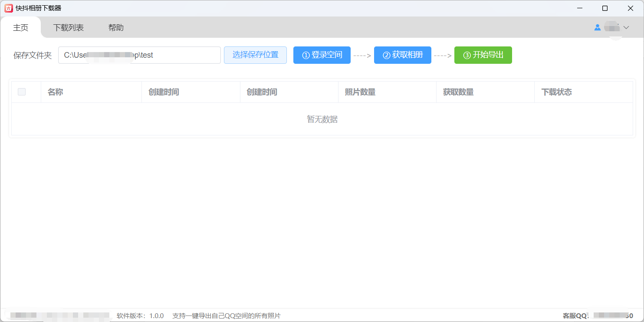Minimize the 快抖相册下载器 window

pyautogui.click(x=579, y=8)
